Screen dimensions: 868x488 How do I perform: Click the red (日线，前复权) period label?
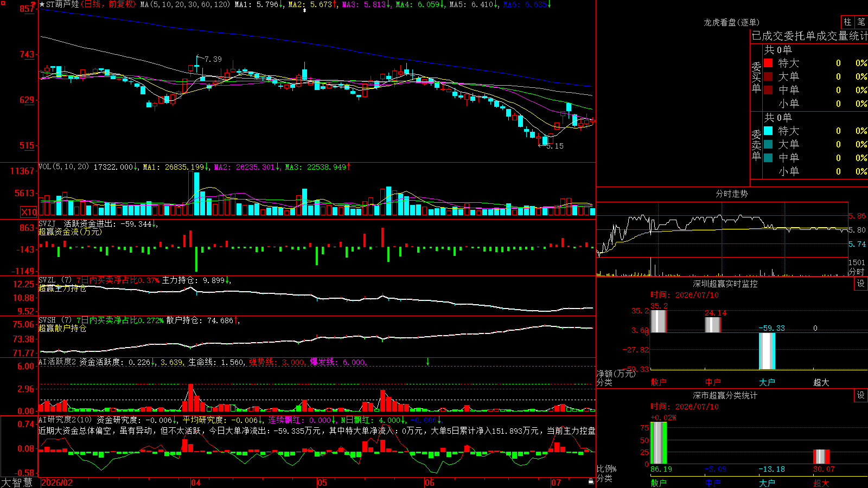[108, 4]
